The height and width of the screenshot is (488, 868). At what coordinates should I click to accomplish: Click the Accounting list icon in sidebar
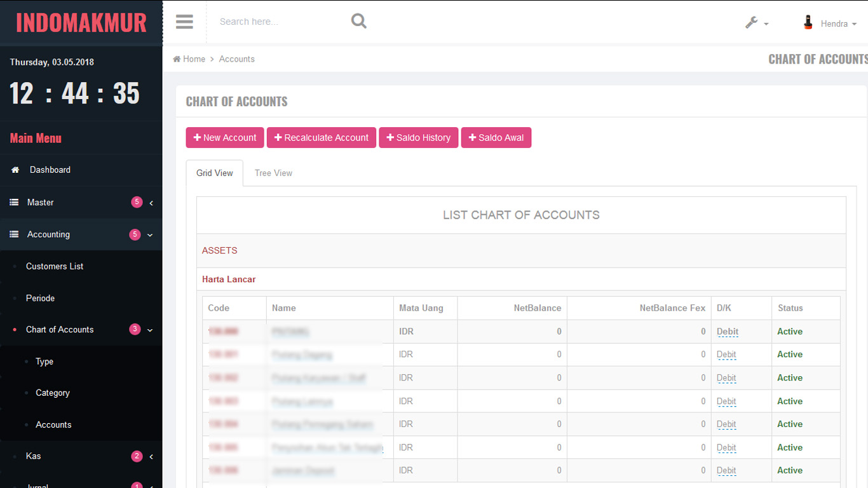[x=14, y=234]
